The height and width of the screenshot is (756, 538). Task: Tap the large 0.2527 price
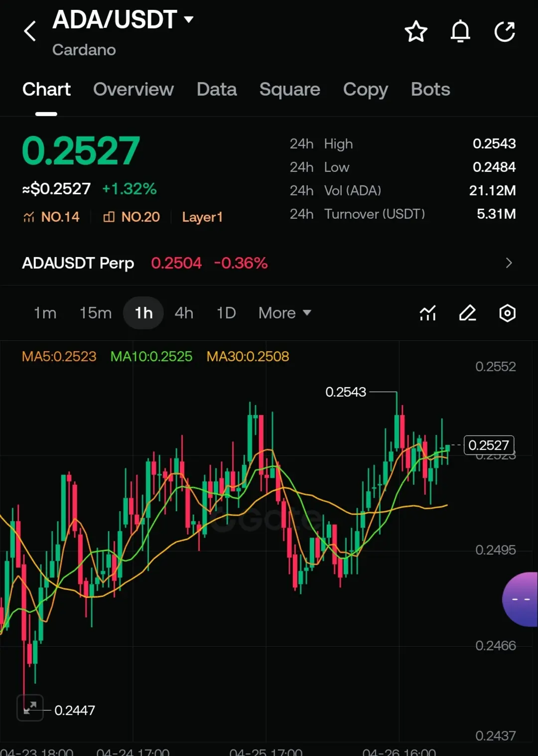(x=81, y=151)
